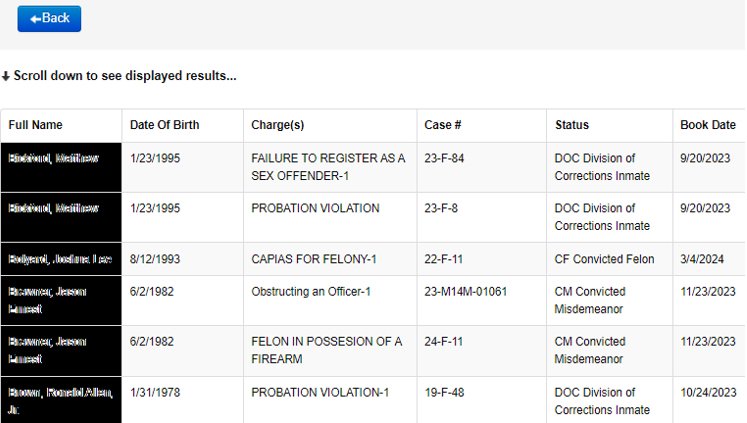Click the CAPIAS FOR FELONY-1 charge
Screen dimensions: 747x423
tap(314, 259)
